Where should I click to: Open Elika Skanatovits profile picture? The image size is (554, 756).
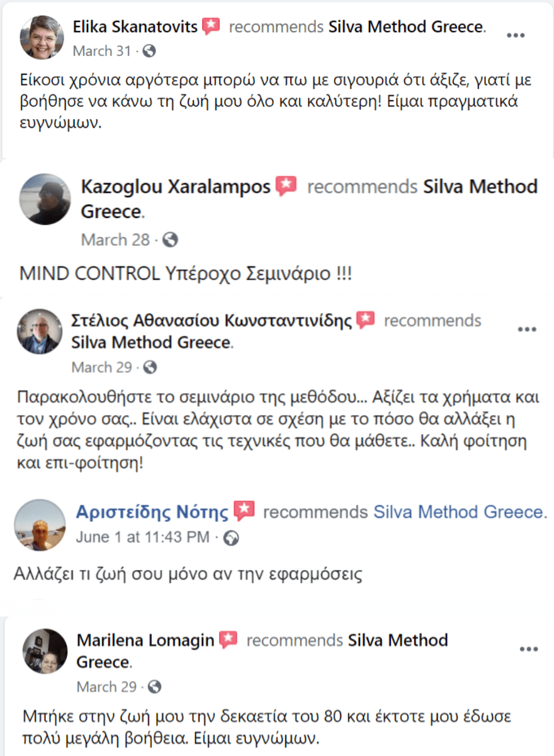pyautogui.click(x=42, y=37)
